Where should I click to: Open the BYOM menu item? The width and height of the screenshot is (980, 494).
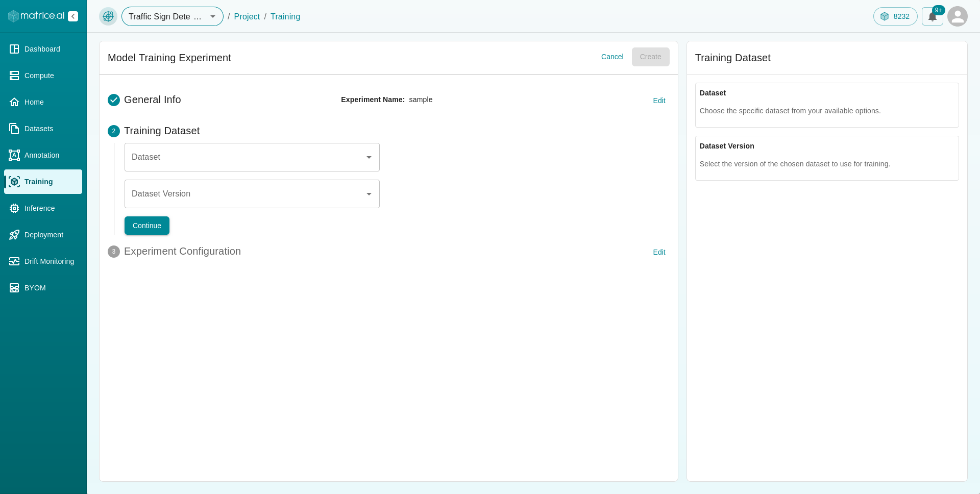point(43,288)
